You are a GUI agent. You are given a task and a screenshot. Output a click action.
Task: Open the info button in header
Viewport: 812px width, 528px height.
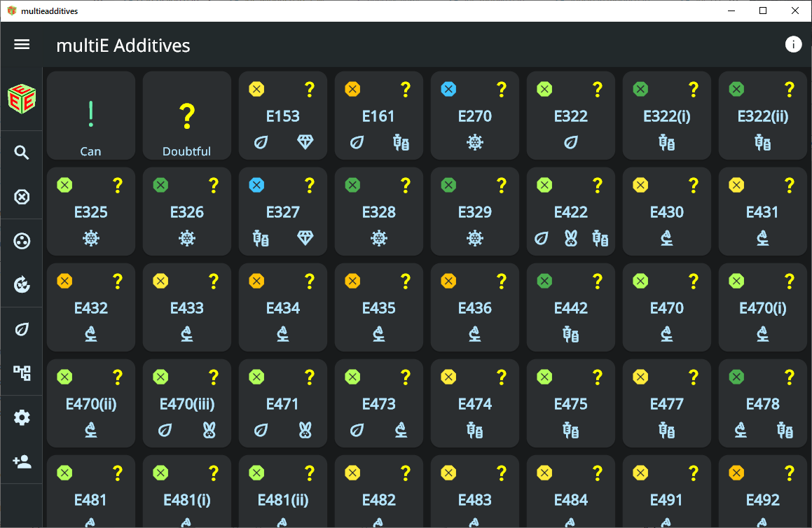point(793,45)
